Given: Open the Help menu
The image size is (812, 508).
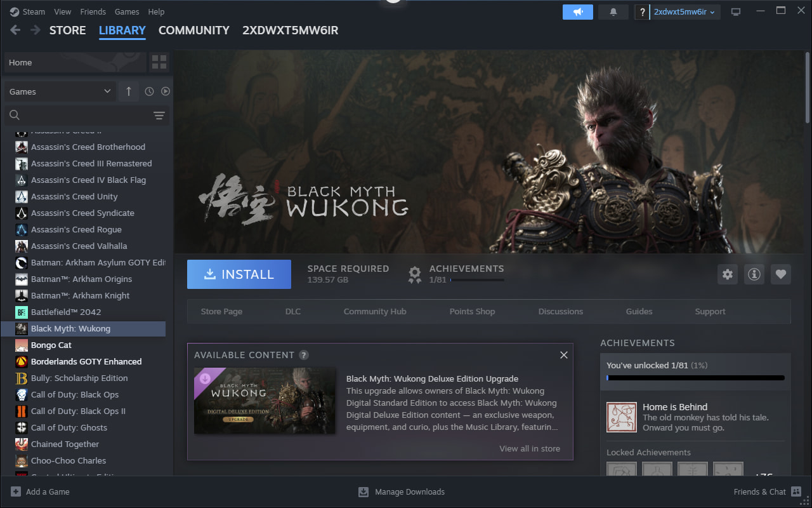Looking at the screenshot, I should (156, 11).
